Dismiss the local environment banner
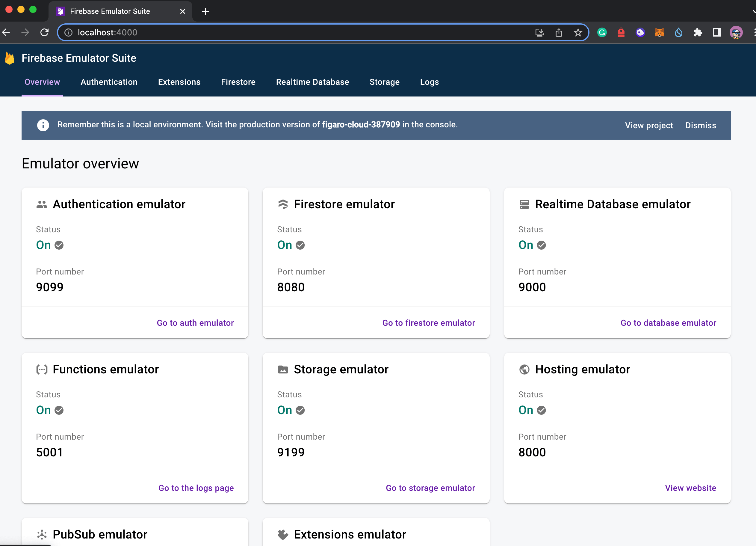Image resolution: width=756 pixels, height=546 pixels. click(x=700, y=125)
